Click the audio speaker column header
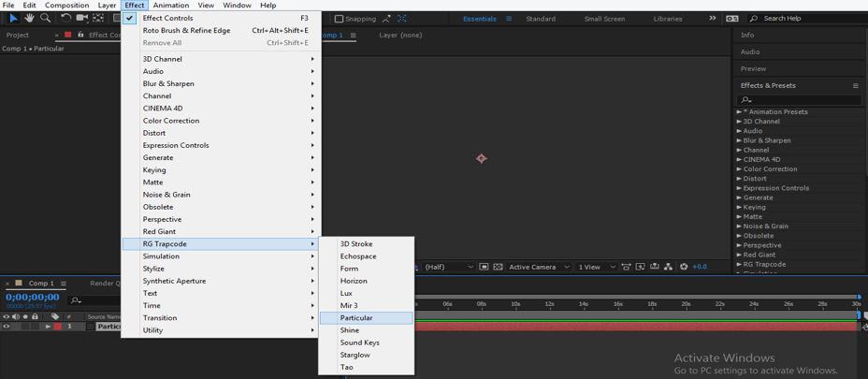This screenshot has height=379, width=868. point(16,317)
